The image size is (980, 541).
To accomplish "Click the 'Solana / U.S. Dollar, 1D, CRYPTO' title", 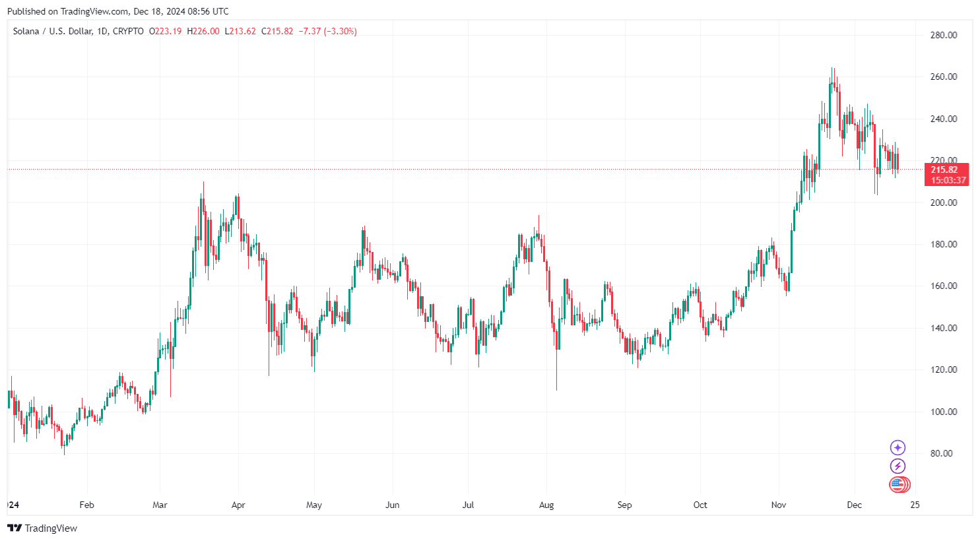I will click(x=79, y=31).
